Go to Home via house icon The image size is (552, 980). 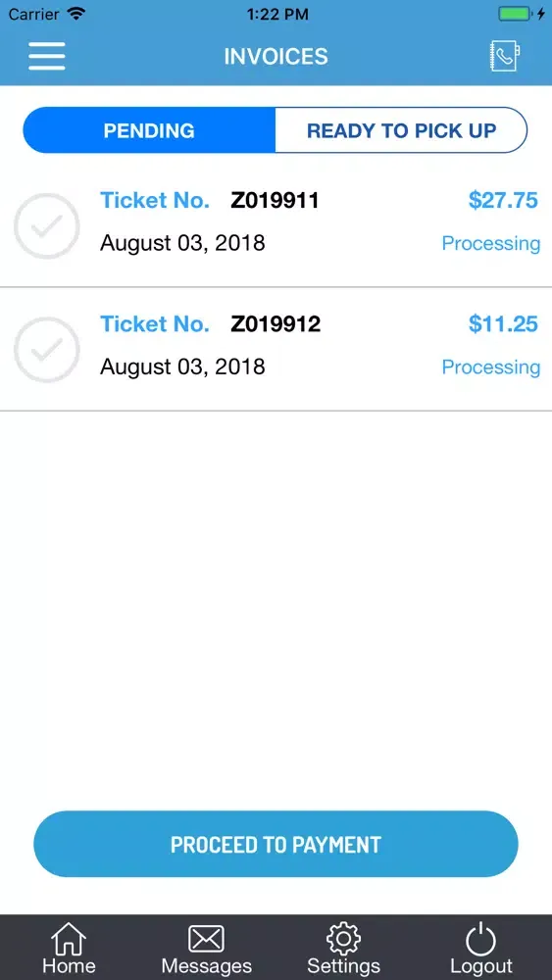(69, 940)
